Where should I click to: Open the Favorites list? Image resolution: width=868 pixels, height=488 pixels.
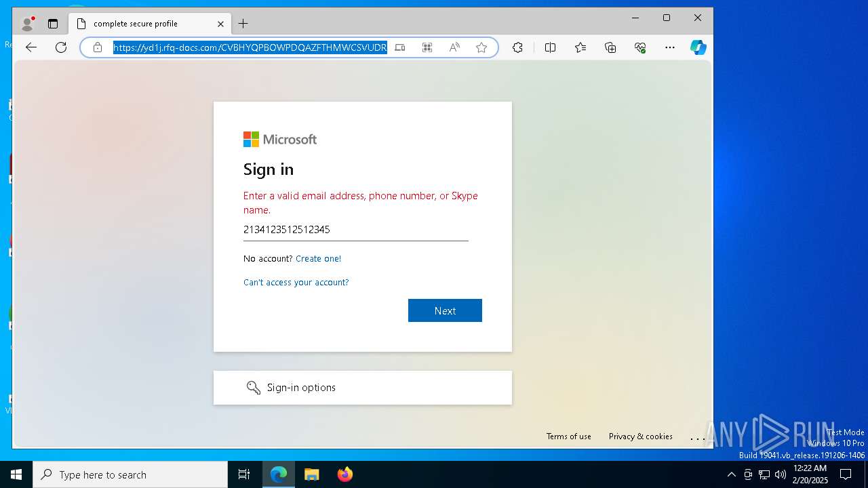(580, 47)
